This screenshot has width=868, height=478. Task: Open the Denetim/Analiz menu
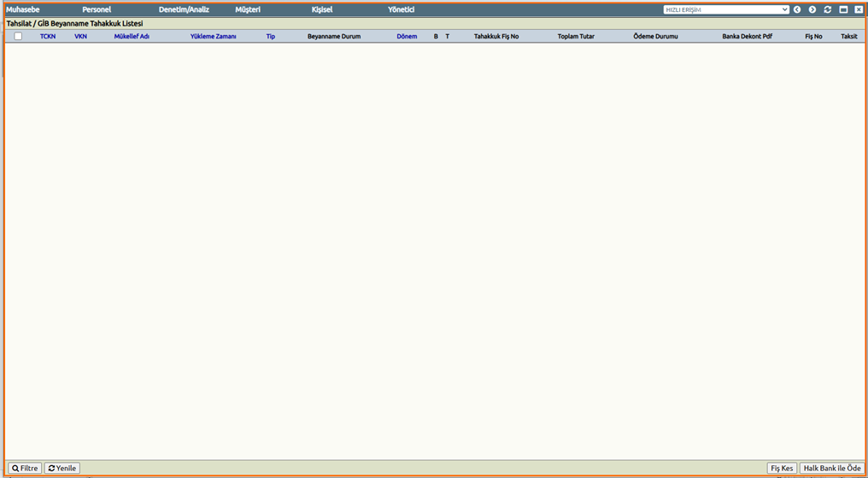click(x=184, y=10)
